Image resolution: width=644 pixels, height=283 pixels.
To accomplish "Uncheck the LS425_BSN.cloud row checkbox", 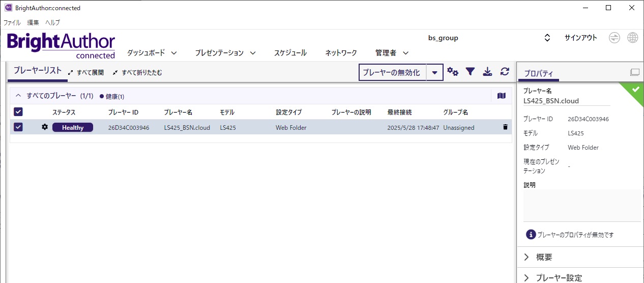I will point(18,127).
